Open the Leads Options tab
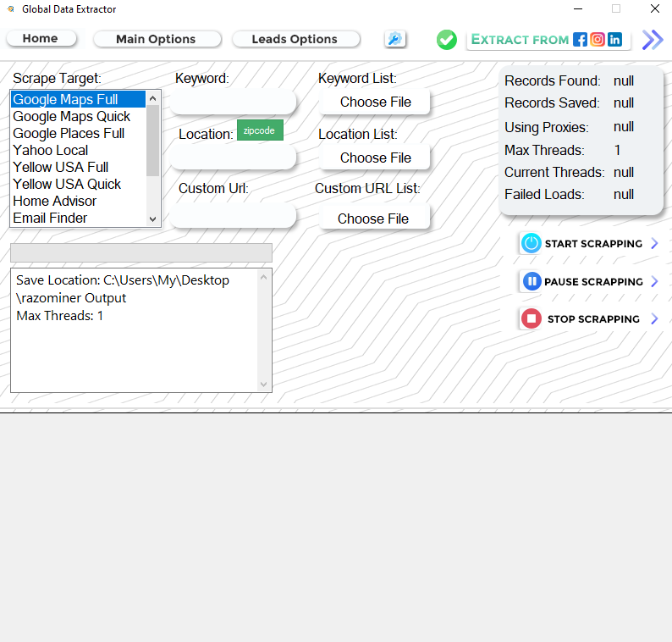Viewport: 672px width, 642px height. point(295,39)
